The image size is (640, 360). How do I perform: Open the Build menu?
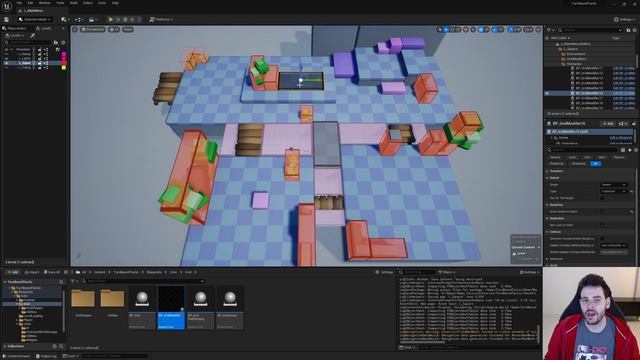tap(73, 3)
